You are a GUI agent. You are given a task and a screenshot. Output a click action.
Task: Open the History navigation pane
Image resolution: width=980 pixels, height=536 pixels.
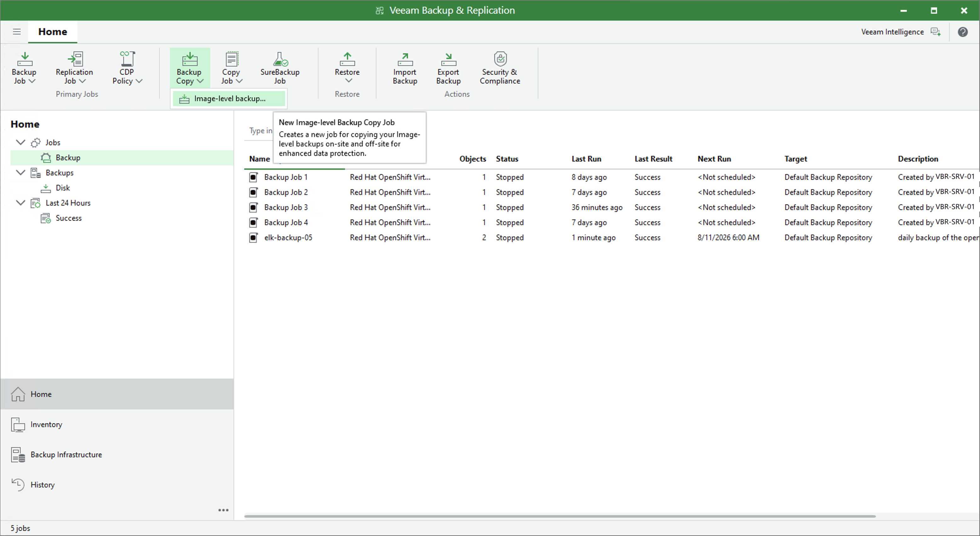[x=117, y=485]
